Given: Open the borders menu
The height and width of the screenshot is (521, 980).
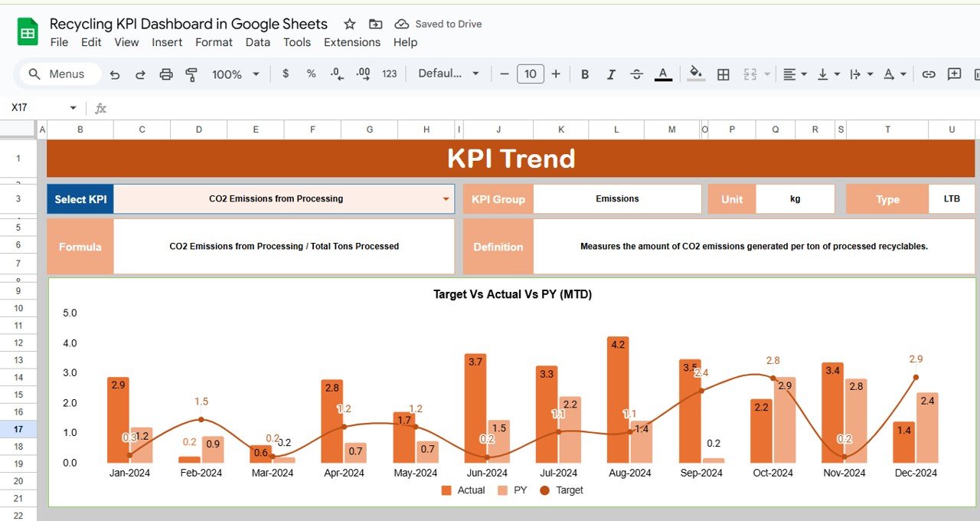Looking at the screenshot, I should (723, 74).
